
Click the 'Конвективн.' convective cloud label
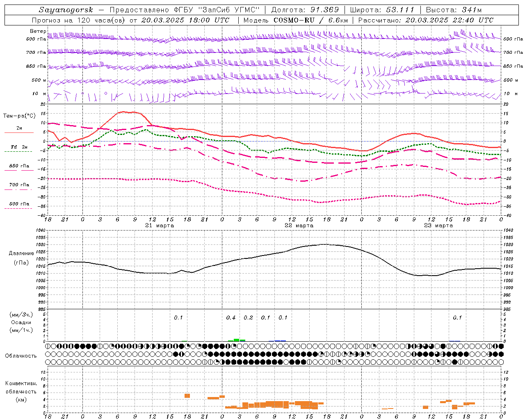click(x=21, y=383)
